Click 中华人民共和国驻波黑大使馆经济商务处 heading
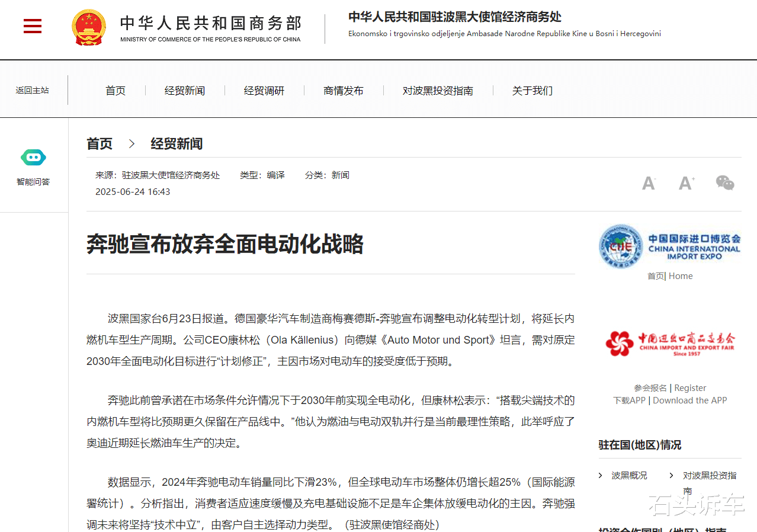 click(x=455, y=17)
